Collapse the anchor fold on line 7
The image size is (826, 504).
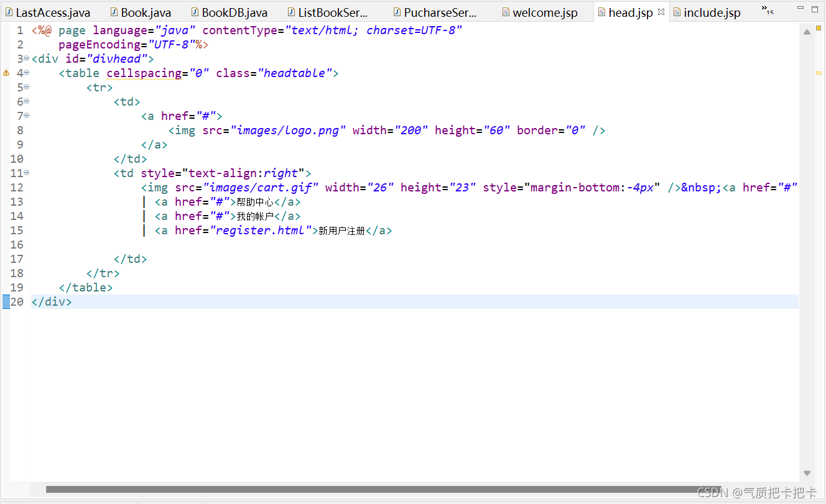[26, 116]
